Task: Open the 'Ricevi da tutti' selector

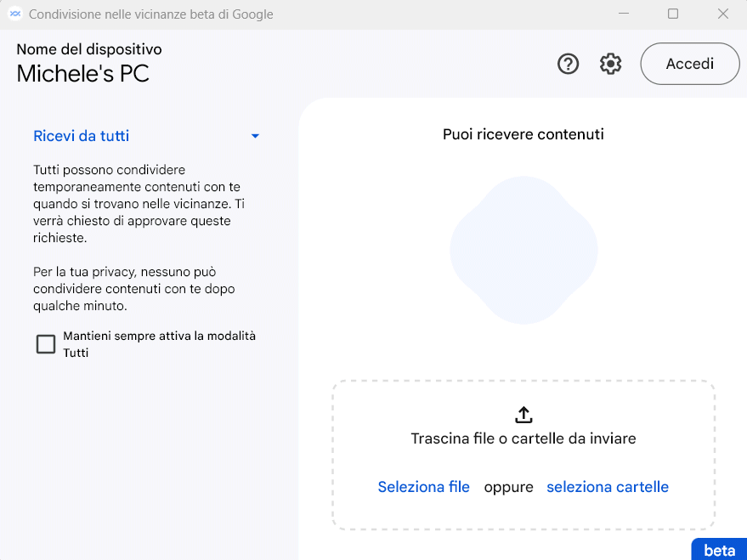Action: pyautogui.click(x=82, y=136)
